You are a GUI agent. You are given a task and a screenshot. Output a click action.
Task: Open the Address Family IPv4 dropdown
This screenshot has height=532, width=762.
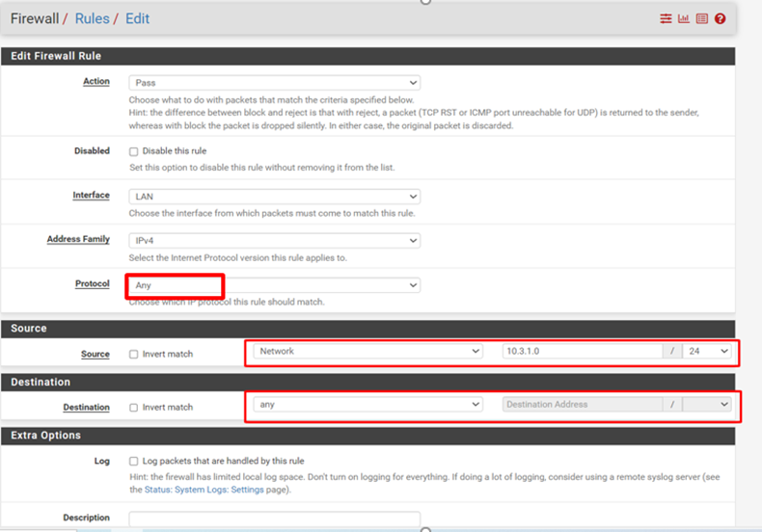pyautogui.click(x=274, y=240)
